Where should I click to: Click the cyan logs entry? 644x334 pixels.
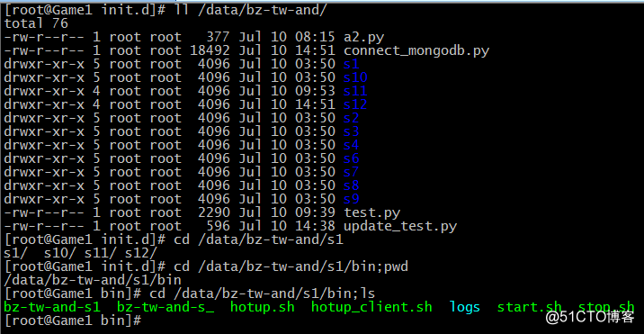click(464, 307)
